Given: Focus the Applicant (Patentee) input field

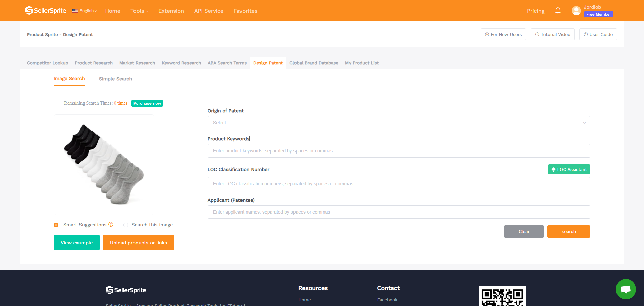Looking at the screenshot, I should [x=399, y=212].
